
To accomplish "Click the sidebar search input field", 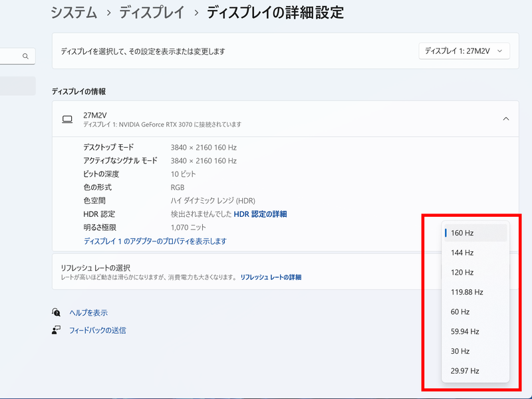I will [x=13, y=56].
